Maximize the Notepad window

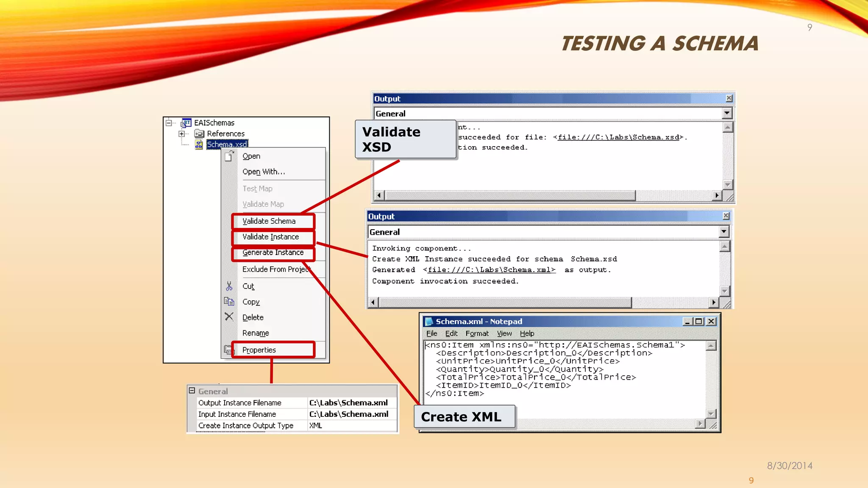pos(698,322)
